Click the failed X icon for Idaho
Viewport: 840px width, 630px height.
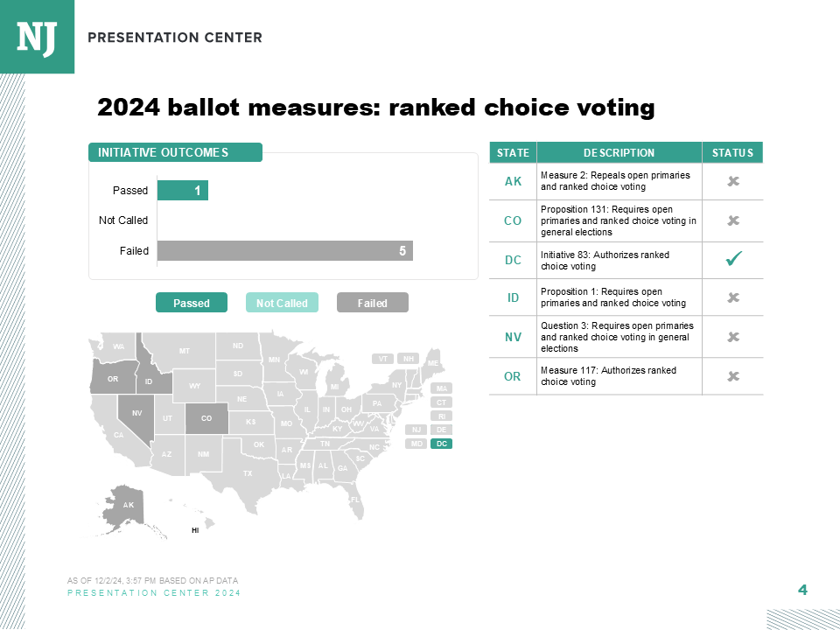pos(733,297)
